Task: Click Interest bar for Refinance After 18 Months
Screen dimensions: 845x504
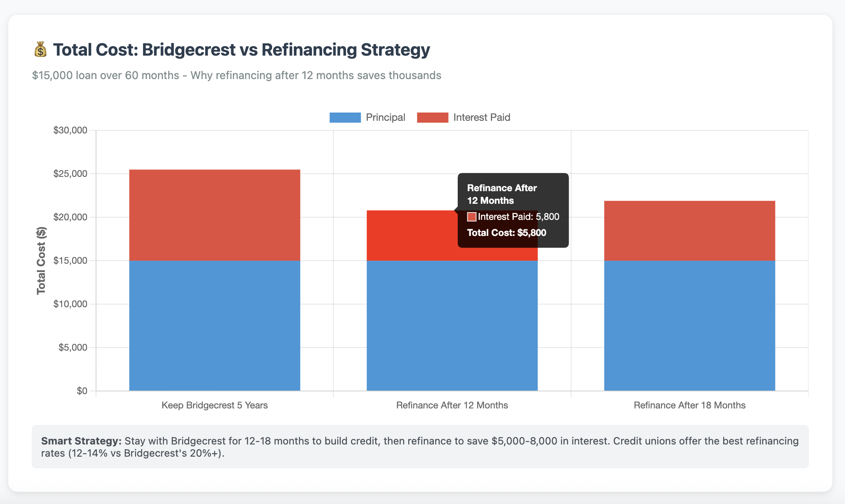Action: pos(689,231)
